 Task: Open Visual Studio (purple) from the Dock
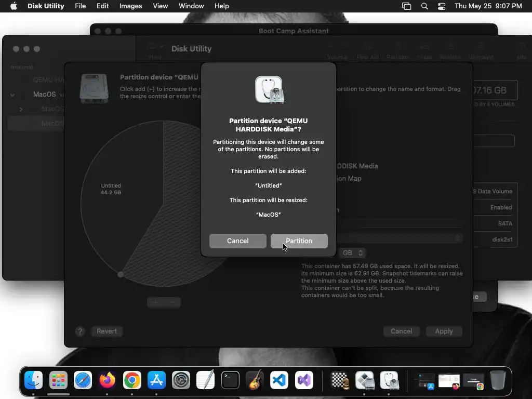[x=303, y=380]
